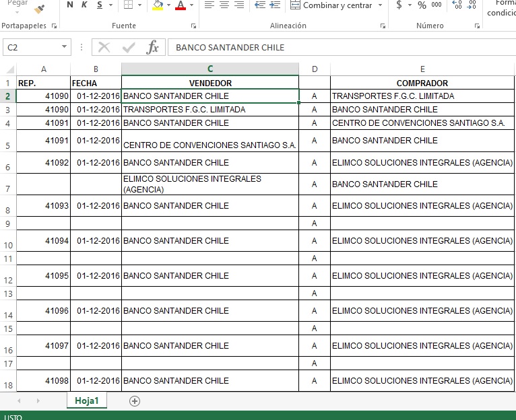Apply red font color

(x=181, y=5)
